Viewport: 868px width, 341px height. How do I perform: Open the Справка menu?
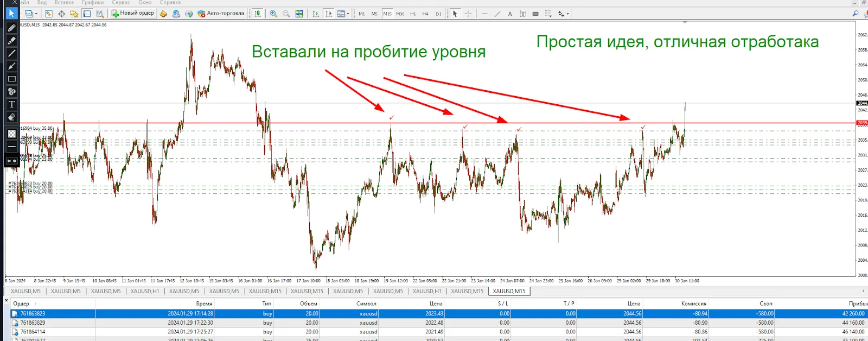tap(170, 3)
